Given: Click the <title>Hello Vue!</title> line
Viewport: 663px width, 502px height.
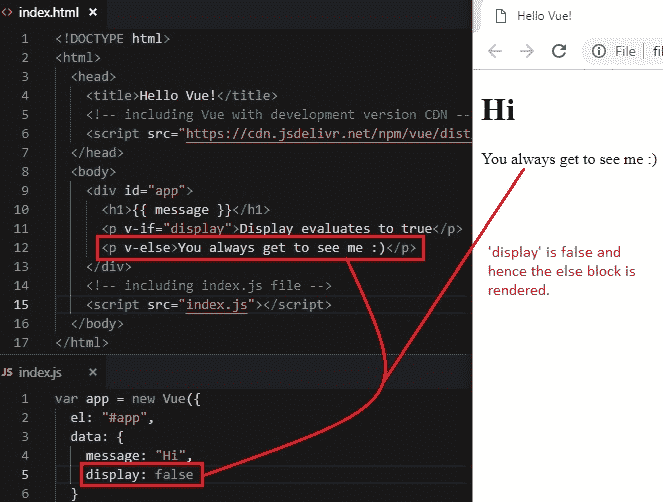Looking at the screenshot, I should (x=182, y=96).
